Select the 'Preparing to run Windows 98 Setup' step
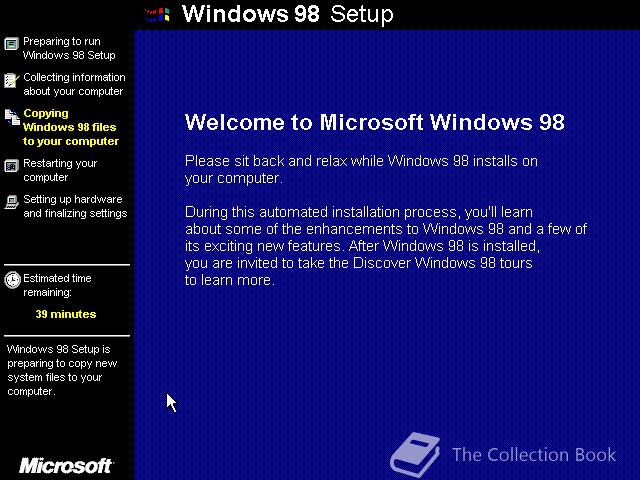640x480 pixels. pos(69,48)
